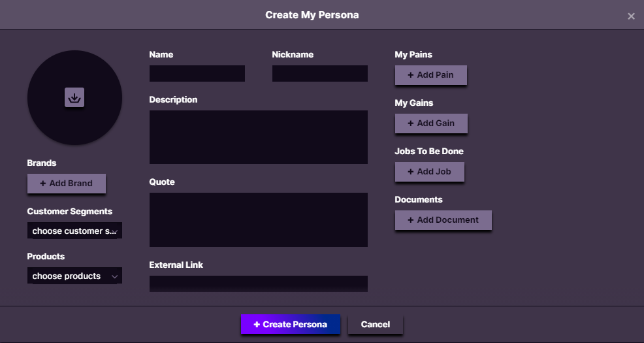The height and width of the screenshot is (343, 644).
Task: Click the avatar upload icon
Action: [x=74, y=97]
